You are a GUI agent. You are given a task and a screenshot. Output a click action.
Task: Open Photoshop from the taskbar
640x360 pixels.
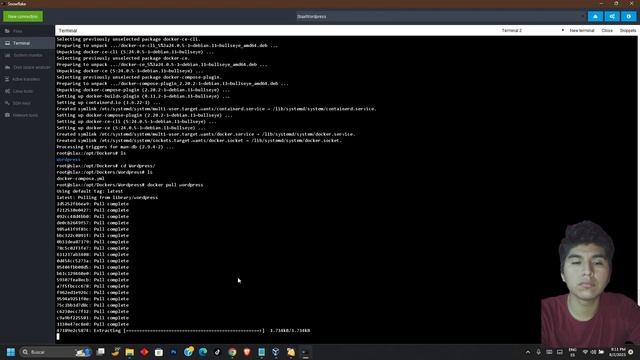tap(173, 352)
